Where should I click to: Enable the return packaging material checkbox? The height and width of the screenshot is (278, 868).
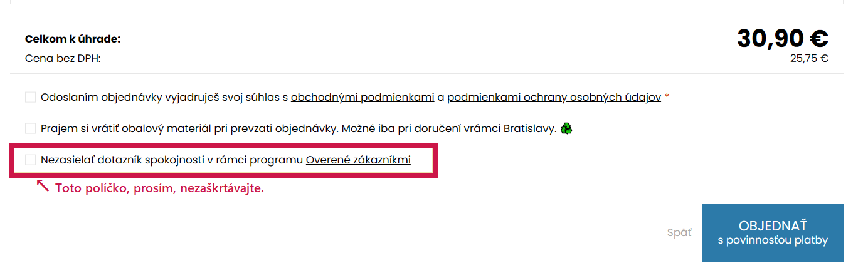(30, 128)
